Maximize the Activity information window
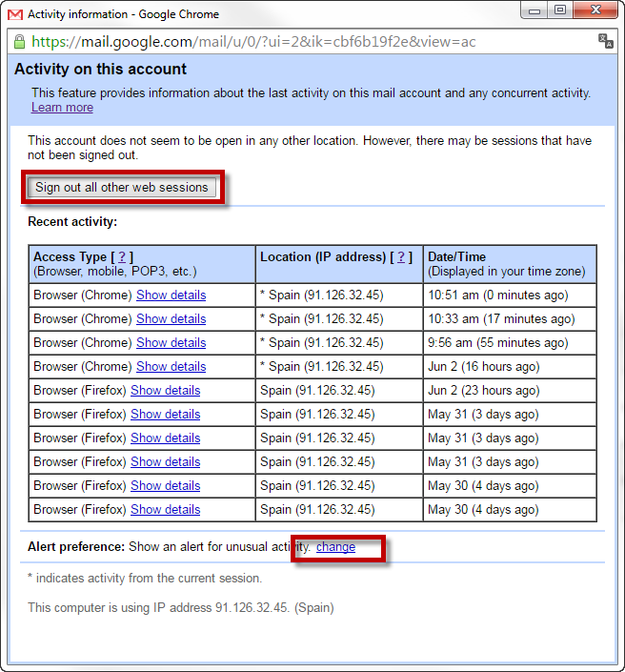Image resolution: width=625 pixels, height=672 pixels. tap(559, 10)
